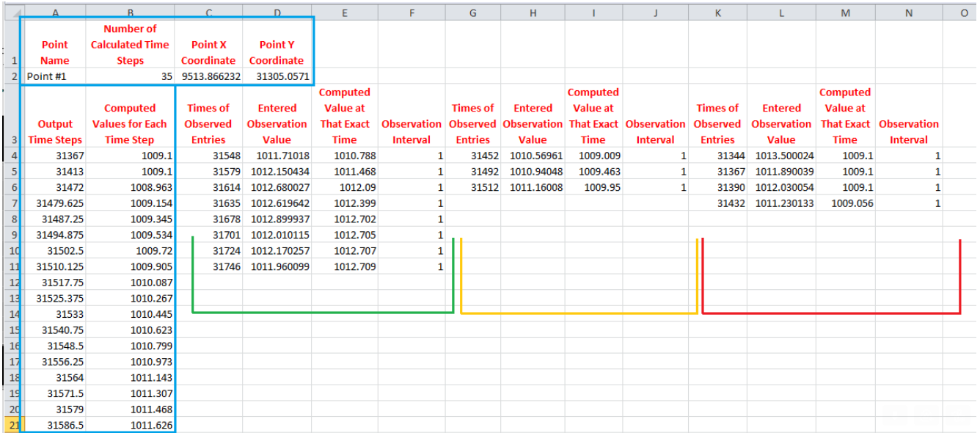The width and height of the screenshot is (980, 433).
Task: Click the Number of Calculated Time Steps value 35
Action: pyautogui.click(x=130, y=76)
